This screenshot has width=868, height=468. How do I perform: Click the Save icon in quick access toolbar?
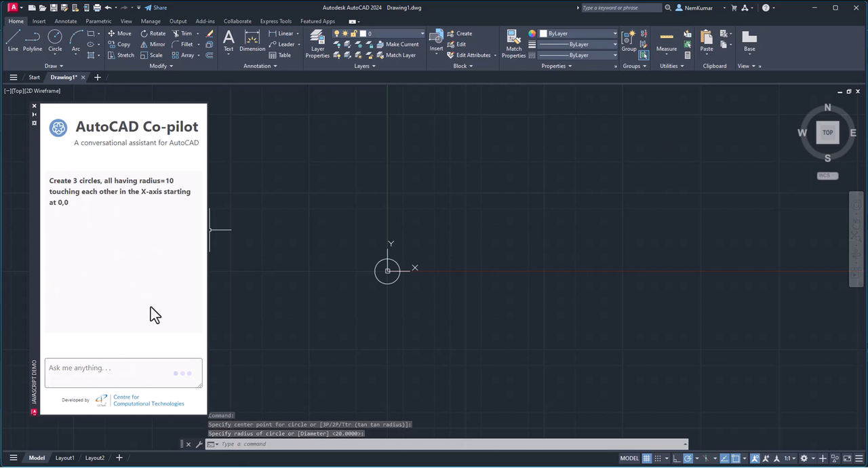click(x=54, y=7)
